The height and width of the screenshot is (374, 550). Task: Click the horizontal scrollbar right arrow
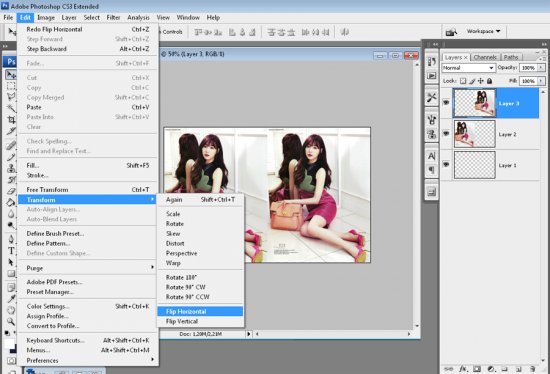(409, 334)
